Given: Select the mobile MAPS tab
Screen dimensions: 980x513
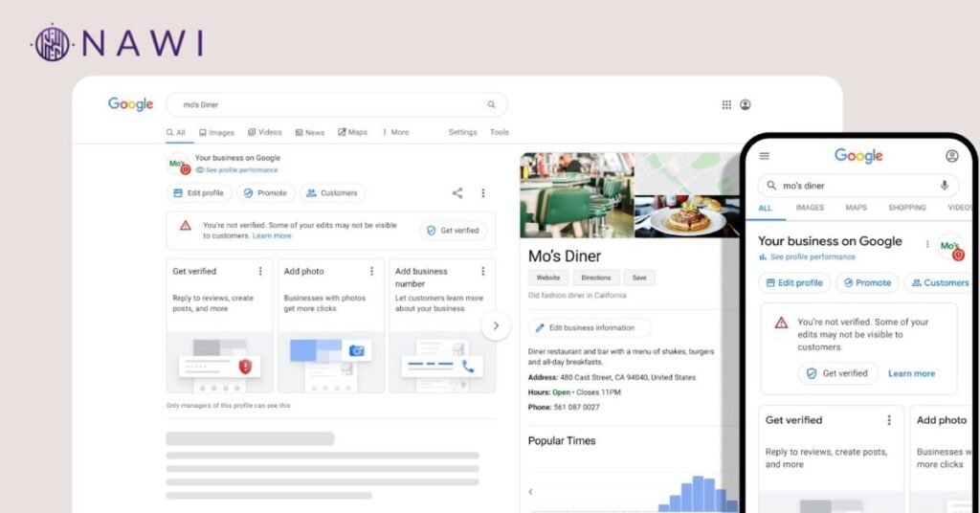Looking at the screenshot, I should (856, 208).
